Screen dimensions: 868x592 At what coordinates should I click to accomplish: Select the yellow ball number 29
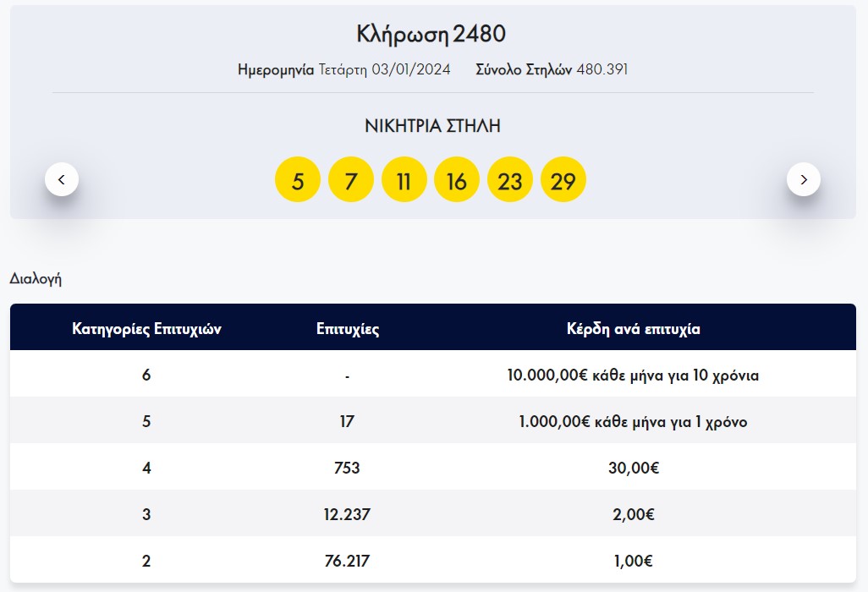pyautogui.click(x=563, y=180)
